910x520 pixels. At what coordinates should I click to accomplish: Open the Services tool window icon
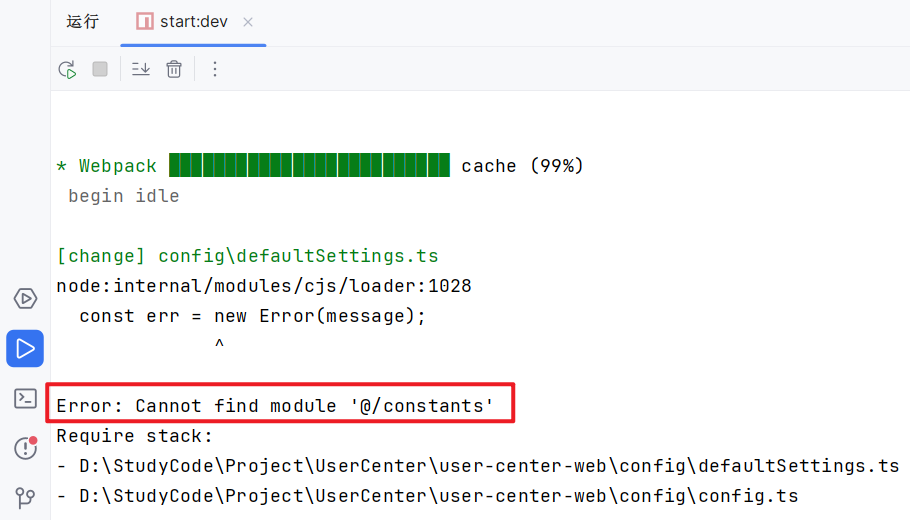(25, 298)
